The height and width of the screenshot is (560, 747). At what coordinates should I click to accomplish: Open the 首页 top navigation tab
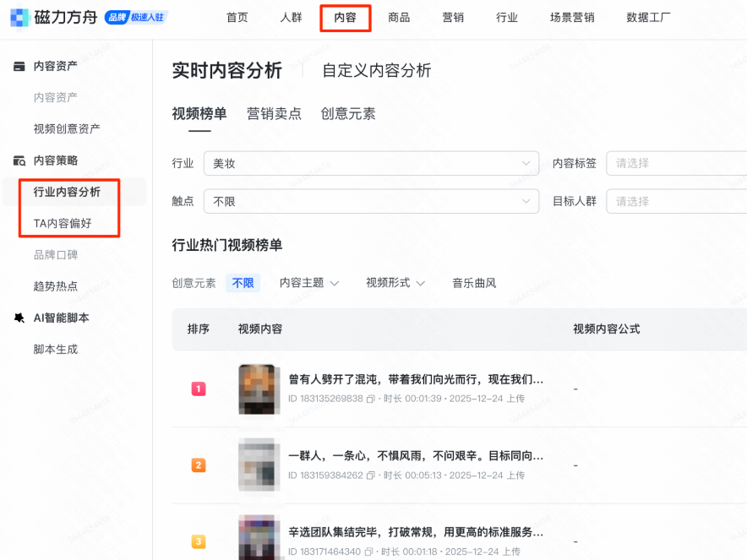237,18
